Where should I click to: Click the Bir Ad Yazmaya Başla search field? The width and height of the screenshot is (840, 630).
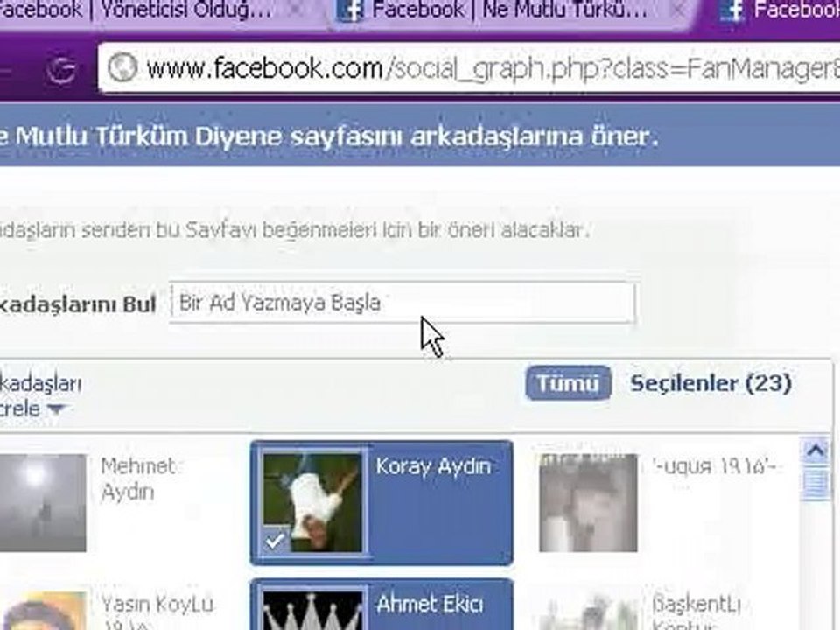[x=402, y=303]
